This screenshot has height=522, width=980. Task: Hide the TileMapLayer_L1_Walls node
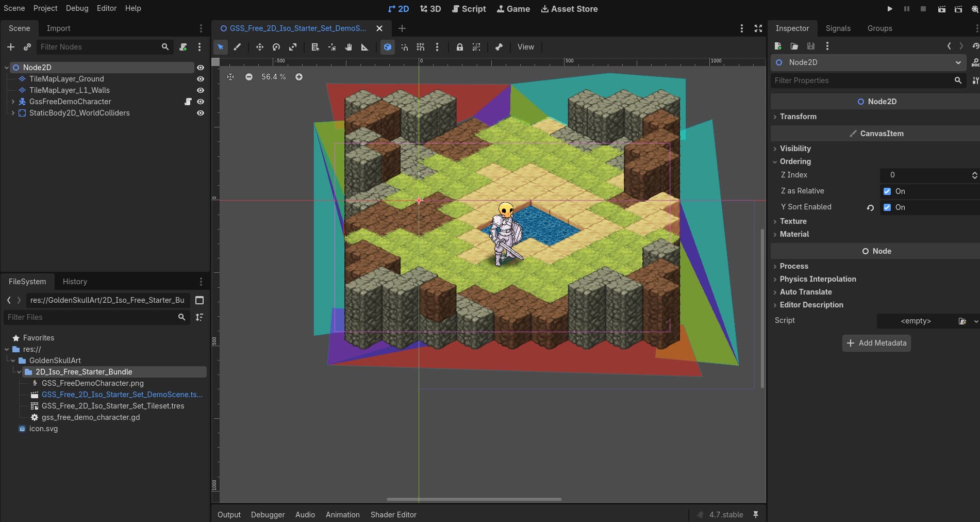click(201, 90)
